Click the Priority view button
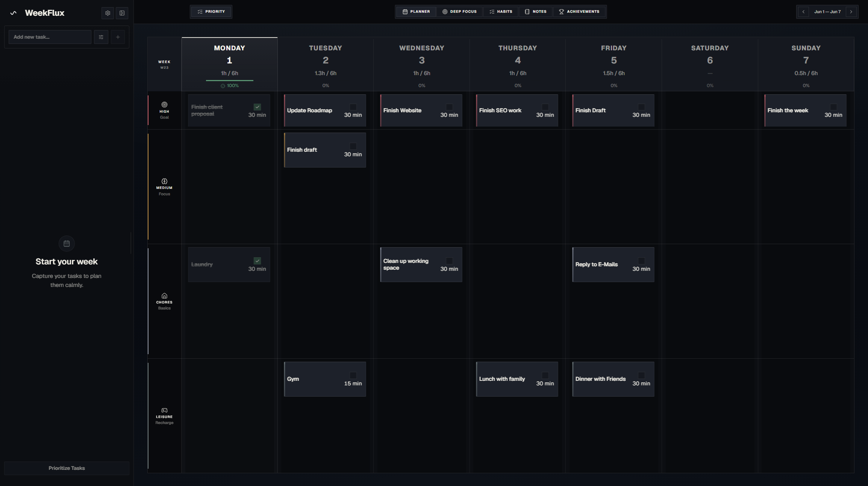 [211, 12]
